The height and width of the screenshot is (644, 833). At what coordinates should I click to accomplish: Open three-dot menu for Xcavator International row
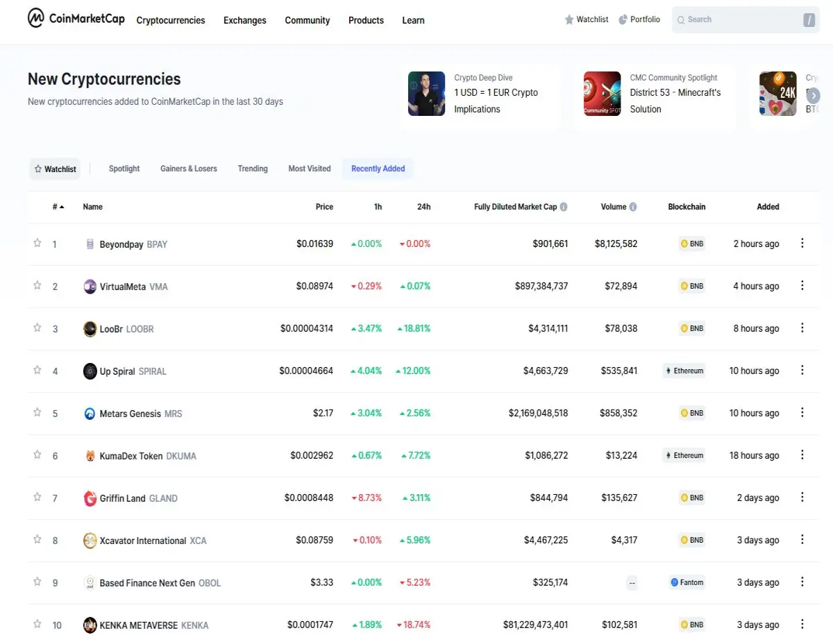(x=802, y=539)
